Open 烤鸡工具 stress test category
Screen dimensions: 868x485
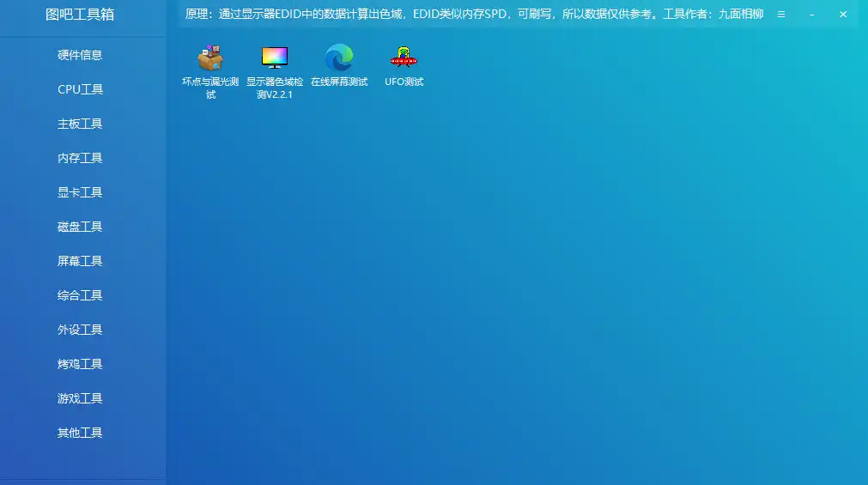[80, 364]
